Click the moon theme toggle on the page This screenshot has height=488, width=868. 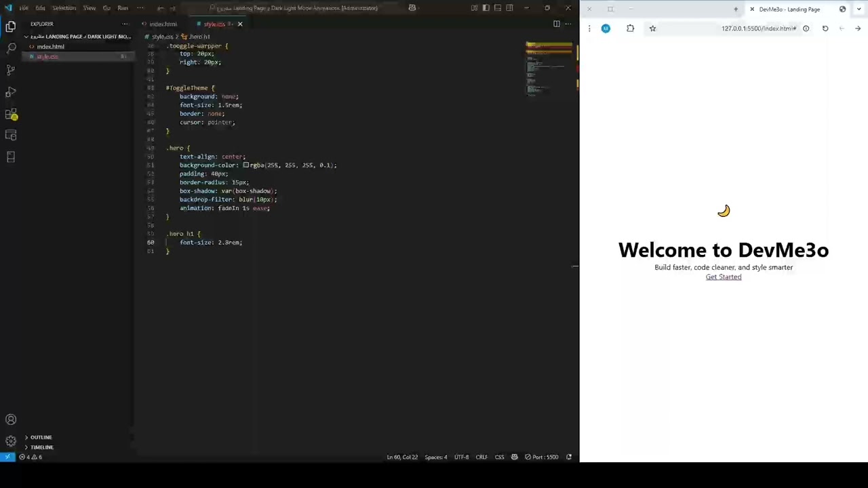point(724,211)
